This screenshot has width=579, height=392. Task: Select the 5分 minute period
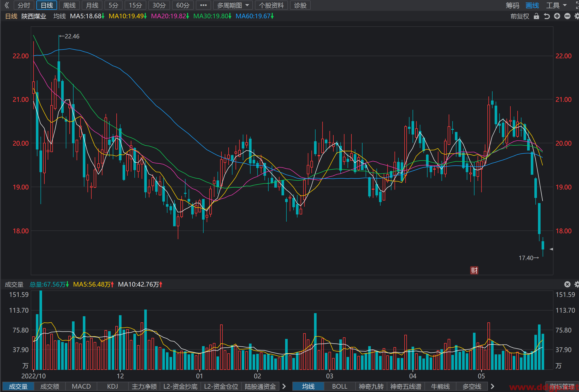[114, 5]
